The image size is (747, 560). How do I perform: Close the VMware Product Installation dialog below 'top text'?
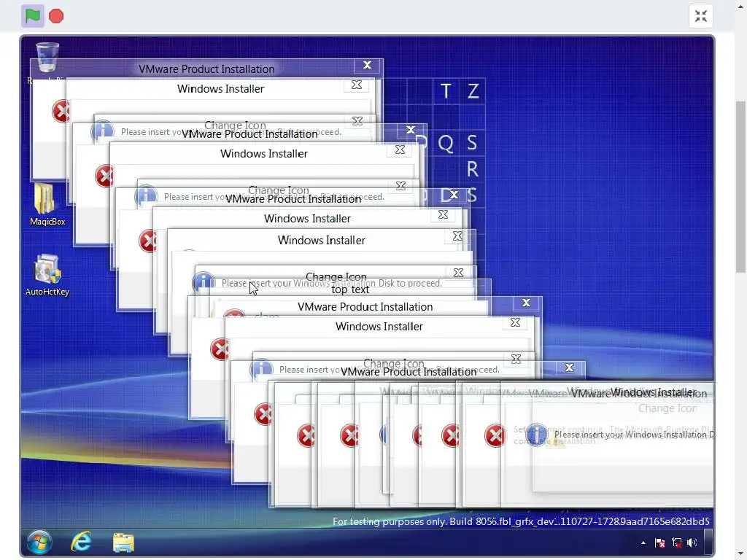click(526, 303)
